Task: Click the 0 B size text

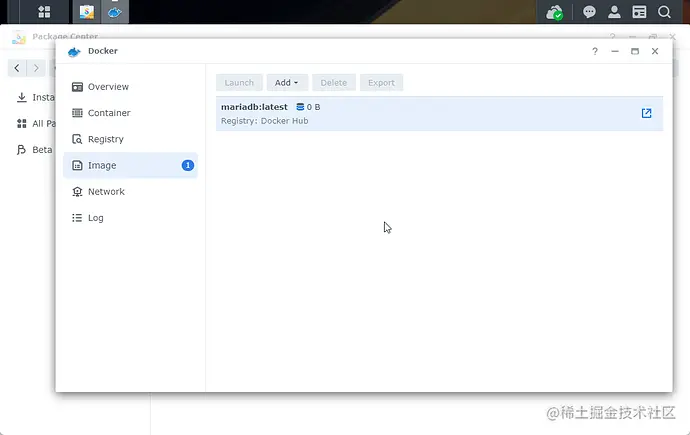Action: pos(313,107)
